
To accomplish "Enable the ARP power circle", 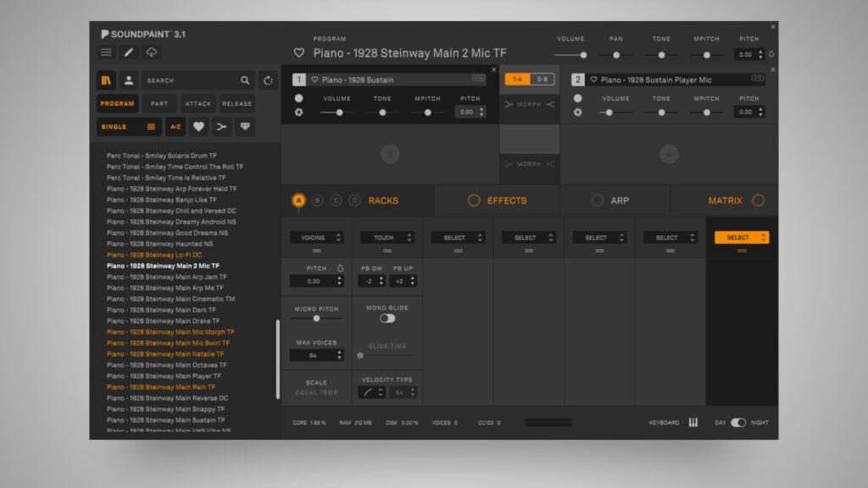I will click(598, 201).
